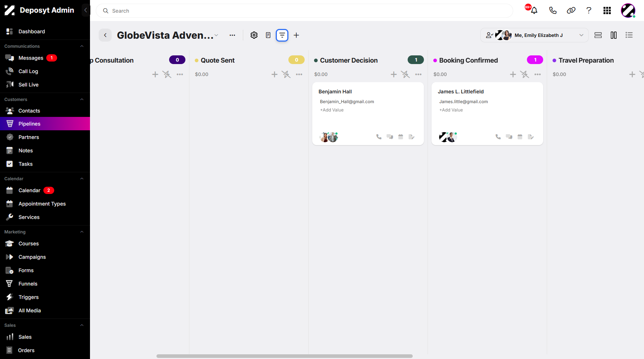The width and height of the screenshot is (644, 359).
Task: Open Quote Sent stage options menu
Action: [299, 74]
